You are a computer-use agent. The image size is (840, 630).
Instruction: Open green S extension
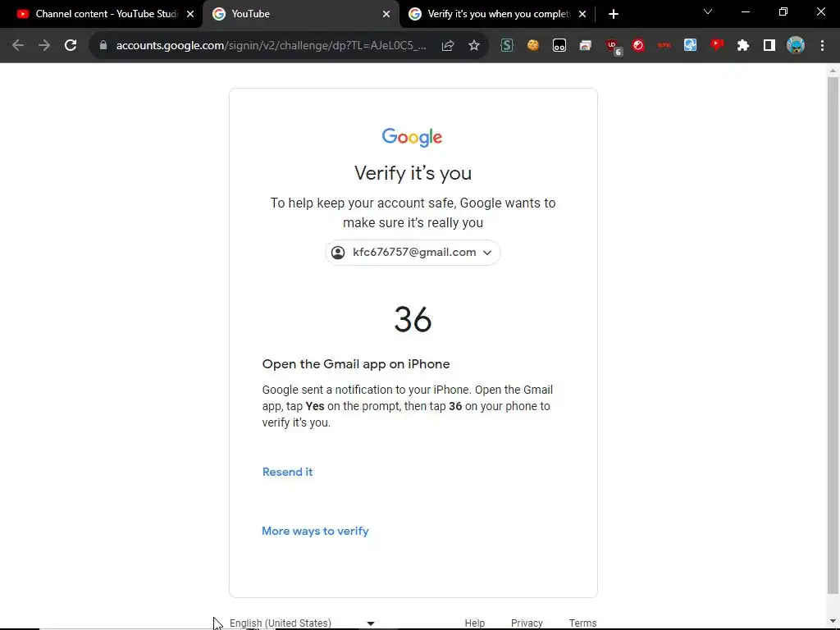click(x=507, y=46)
